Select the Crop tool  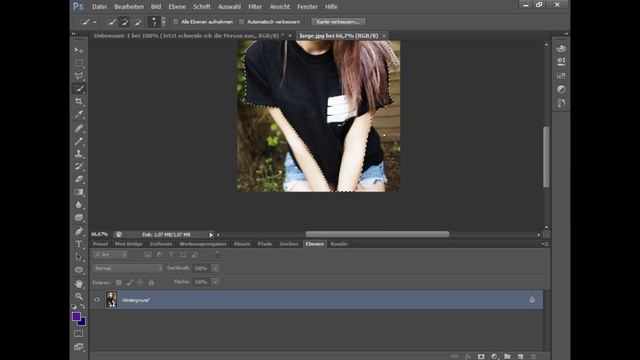click(79, 101)
